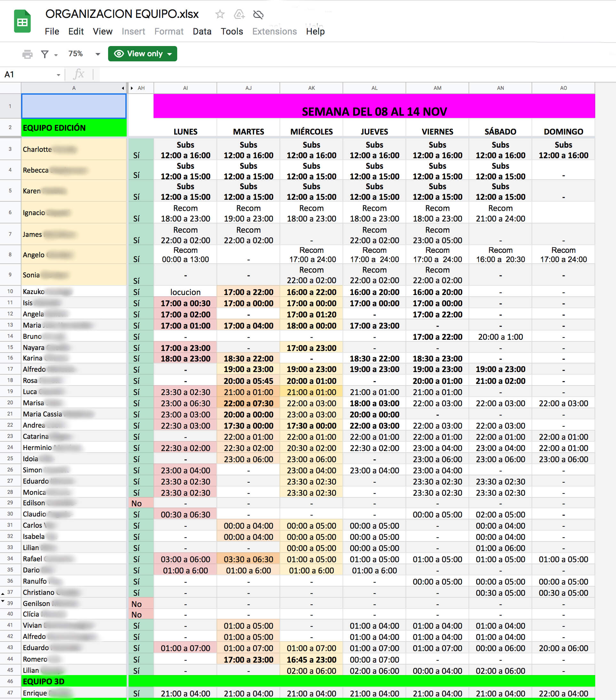Open the A1 name box dropdown
This screenshot has width=616, height=700.
pyautogui.click(x=58, y=75)
